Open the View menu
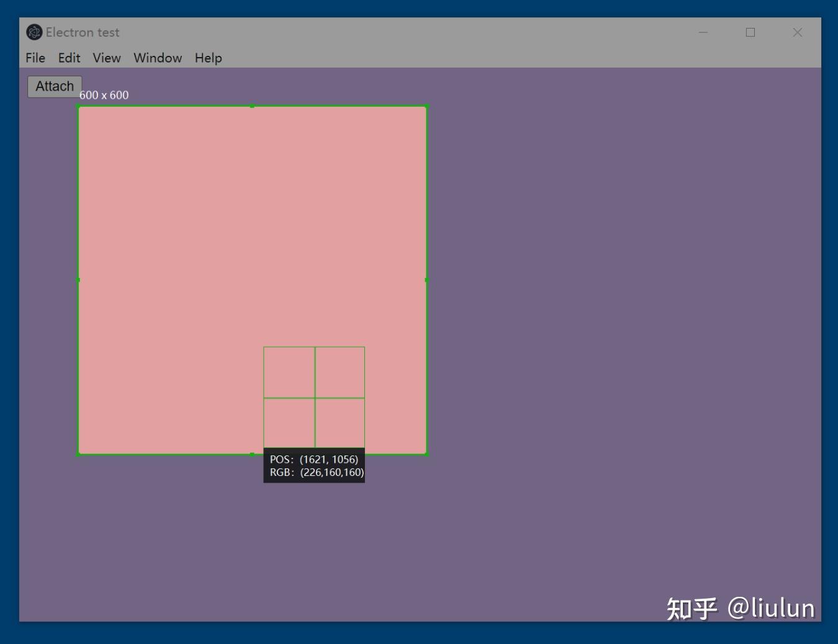 pyautogui.click(x=106, y=58)
